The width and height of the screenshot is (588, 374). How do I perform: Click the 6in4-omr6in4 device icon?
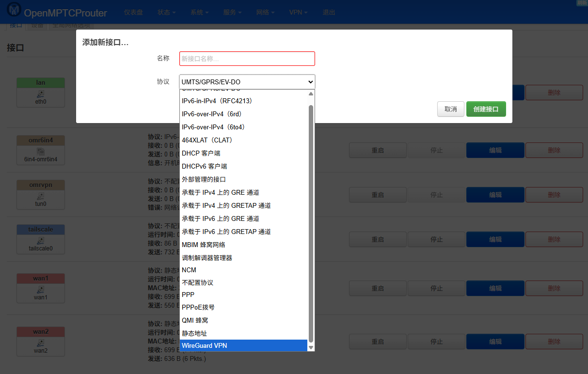41,151
